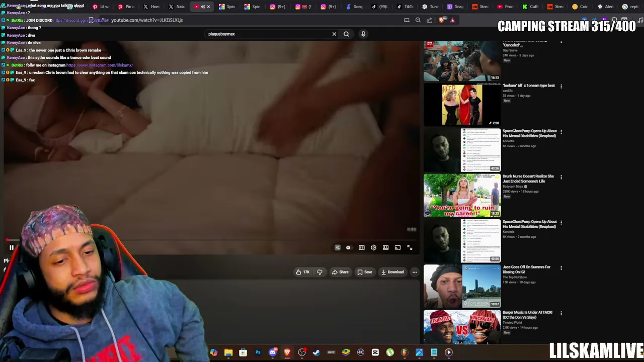Enter fullscreen video mode
The image size is (644, 362).
[410, 247]
